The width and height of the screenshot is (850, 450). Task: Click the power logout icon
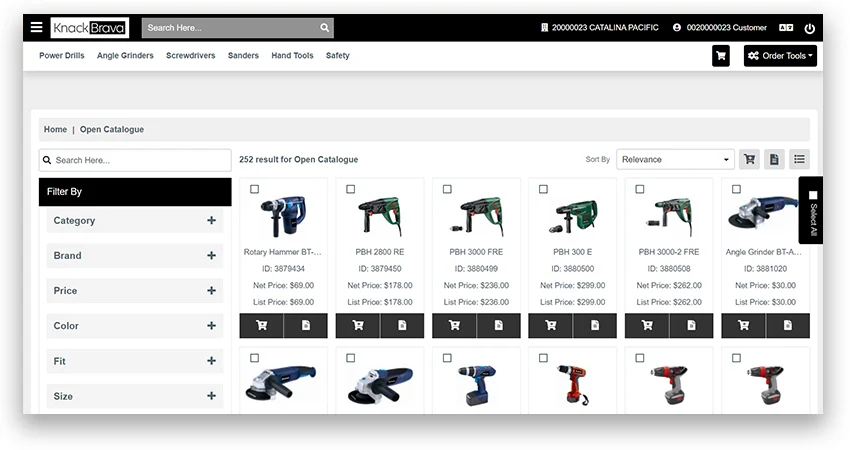809,28
